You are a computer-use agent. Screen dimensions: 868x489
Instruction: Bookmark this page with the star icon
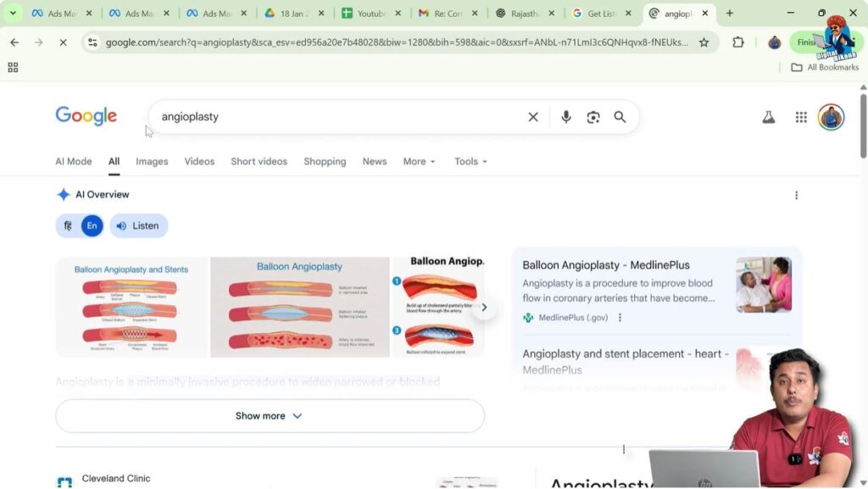(704, 41)
